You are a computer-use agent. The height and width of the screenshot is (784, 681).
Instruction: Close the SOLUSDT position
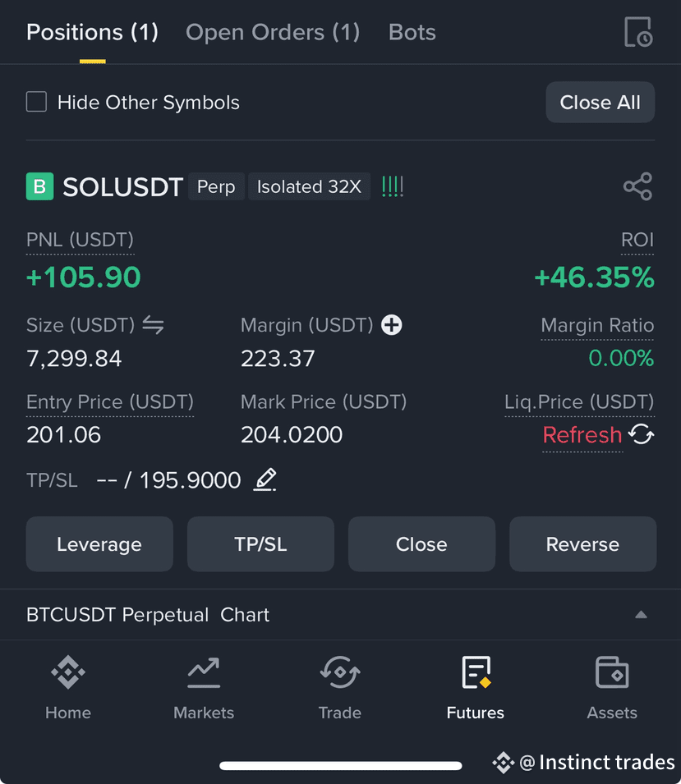[421, 544]
